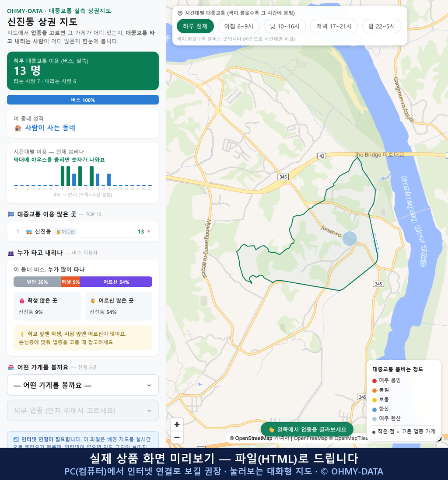Select 신진동 row in TOP 15 list
This screenshot has height=480, width=448.
[x=83, y=231]
